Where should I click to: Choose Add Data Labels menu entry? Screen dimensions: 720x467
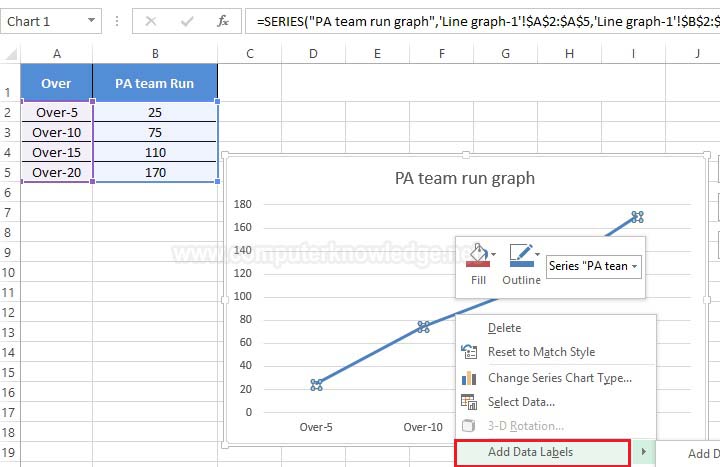542,452
